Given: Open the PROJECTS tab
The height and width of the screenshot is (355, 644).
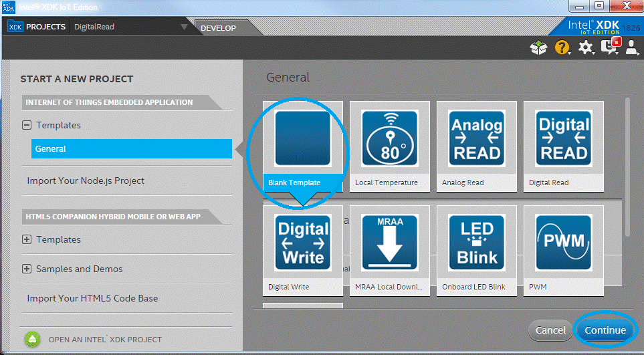Looking at the screenshot, I should (45, 27).
